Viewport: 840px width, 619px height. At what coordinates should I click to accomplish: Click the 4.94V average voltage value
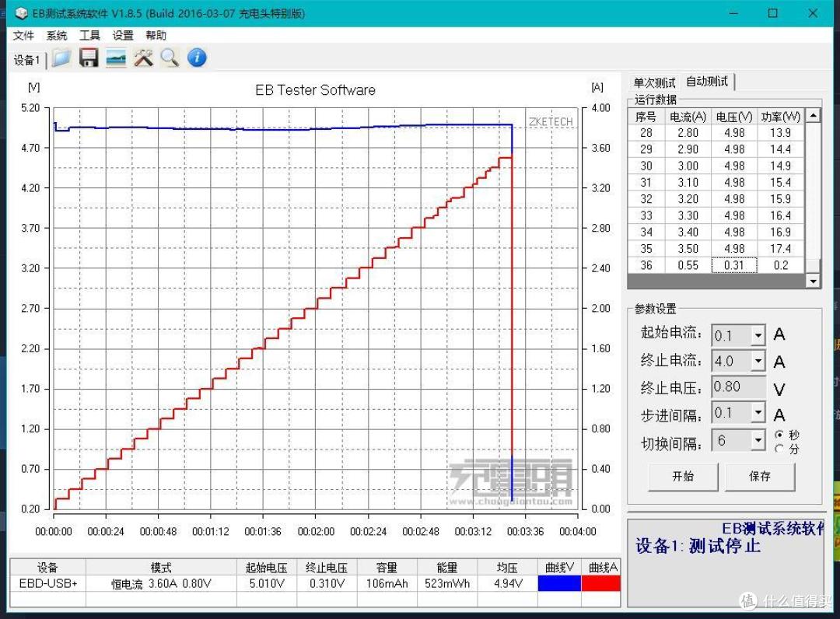pyautogui.click(x=508, y=583)
